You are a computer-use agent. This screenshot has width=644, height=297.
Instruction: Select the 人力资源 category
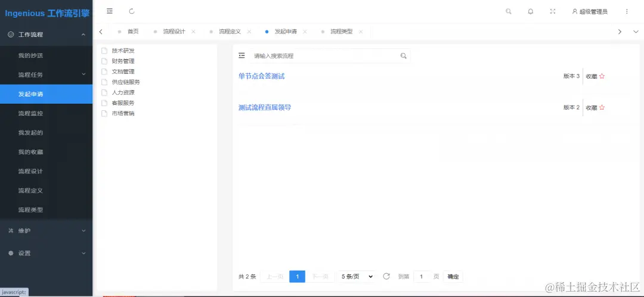point(123,92)
